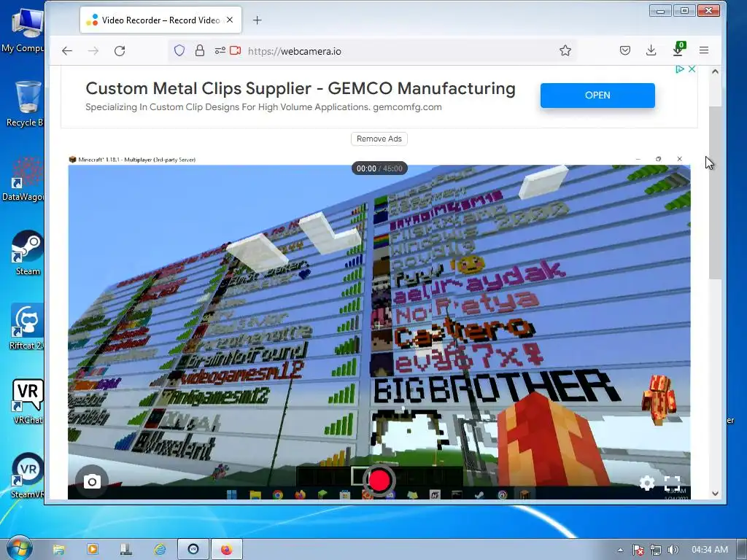The height and width of the screenshot is (560, 747).
Task: Open Internet Explorer from the taskbar
Action: click(x=160, y=550)
